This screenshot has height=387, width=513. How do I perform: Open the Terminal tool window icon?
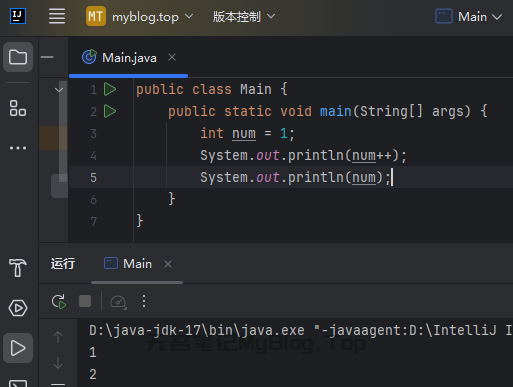(18, 383)
